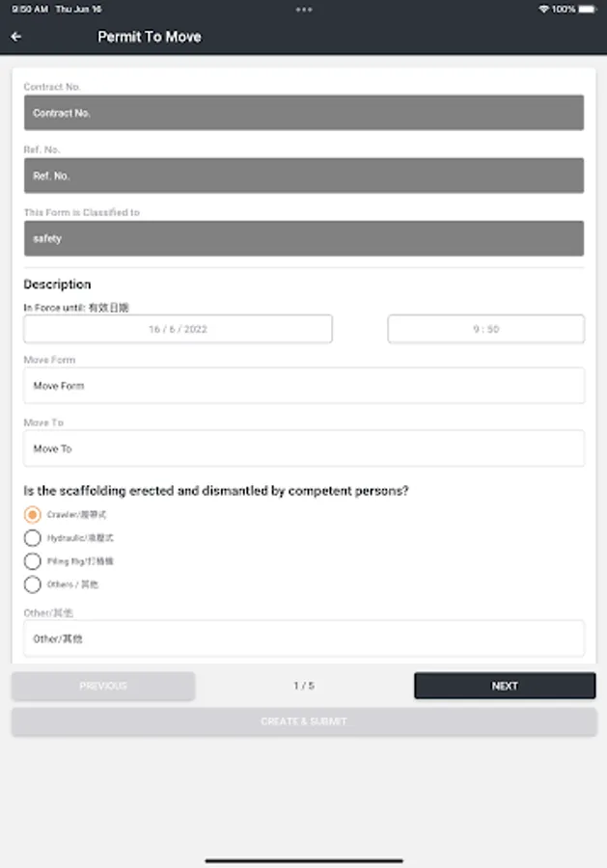Tap the Wi-Fi status icon
The height and width of the screenshot is (868, 607).
click(x=543, y=9)
